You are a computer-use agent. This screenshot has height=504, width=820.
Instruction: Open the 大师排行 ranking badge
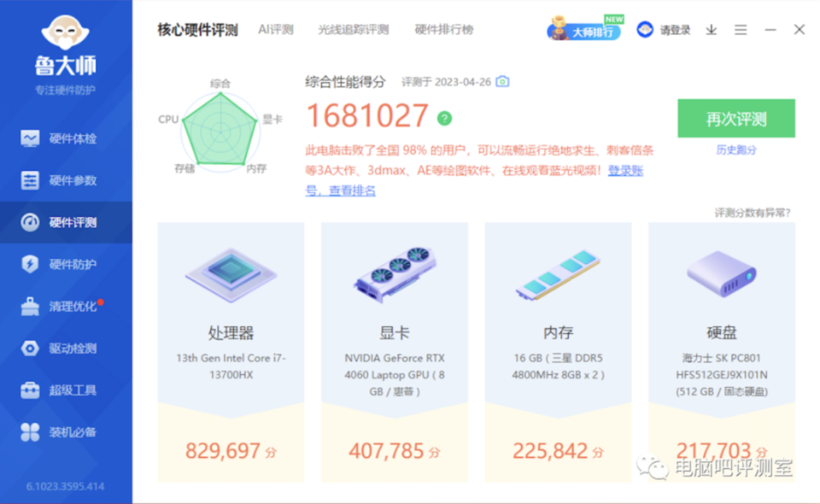[x=584, y=27]
